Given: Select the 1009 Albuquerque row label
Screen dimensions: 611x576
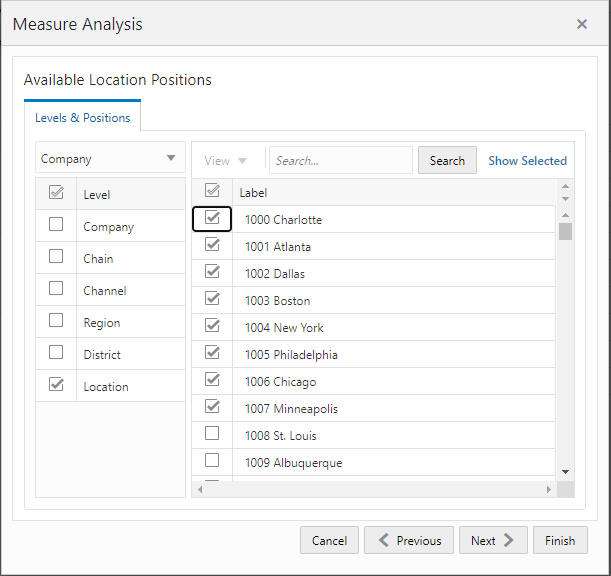Looking at the screenshot, I should coord(293,463).
